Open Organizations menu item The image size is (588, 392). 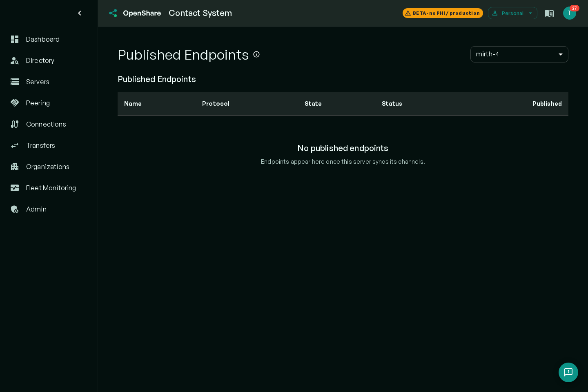point(49,167)
